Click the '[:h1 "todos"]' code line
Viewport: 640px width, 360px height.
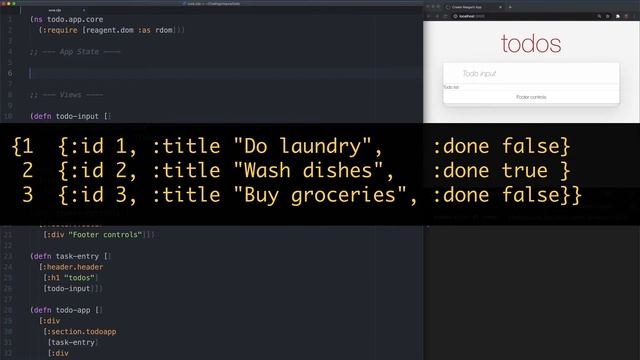[71, 278]
